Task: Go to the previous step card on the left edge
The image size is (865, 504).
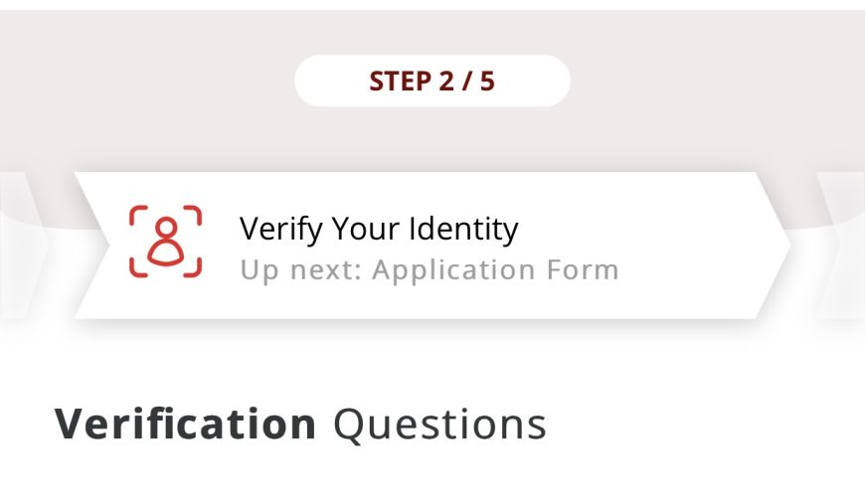Action: (22, 246)
